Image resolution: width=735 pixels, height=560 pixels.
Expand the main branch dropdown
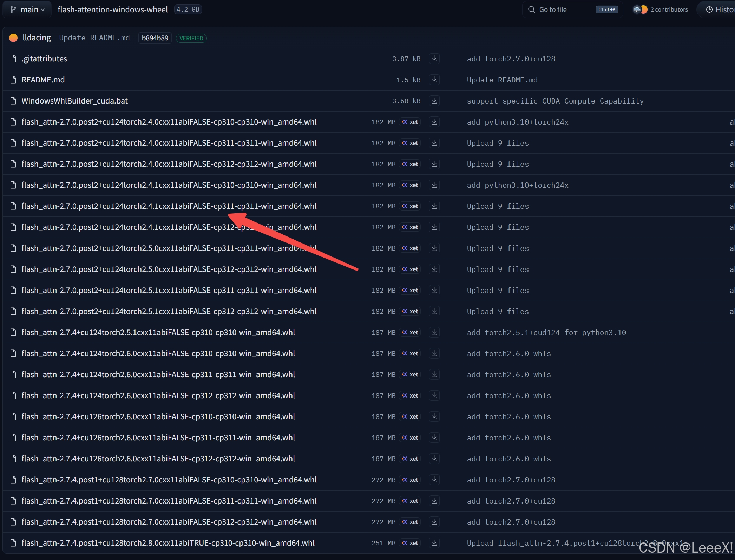(27, 9)
